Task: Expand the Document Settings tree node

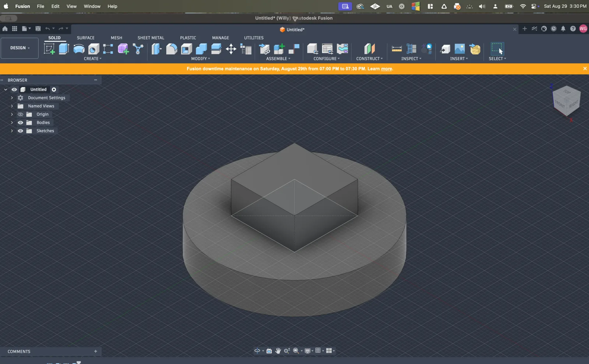Action: tap(12, 98)
